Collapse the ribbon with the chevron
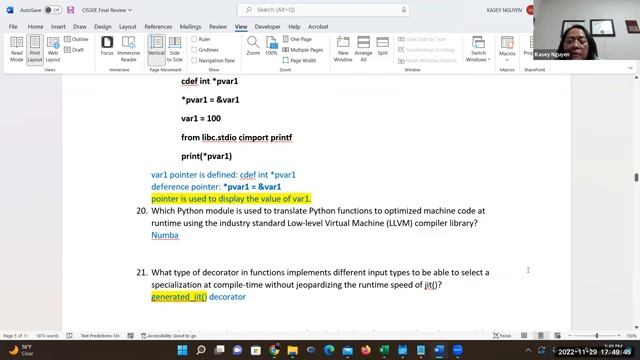 coord(631,68)
